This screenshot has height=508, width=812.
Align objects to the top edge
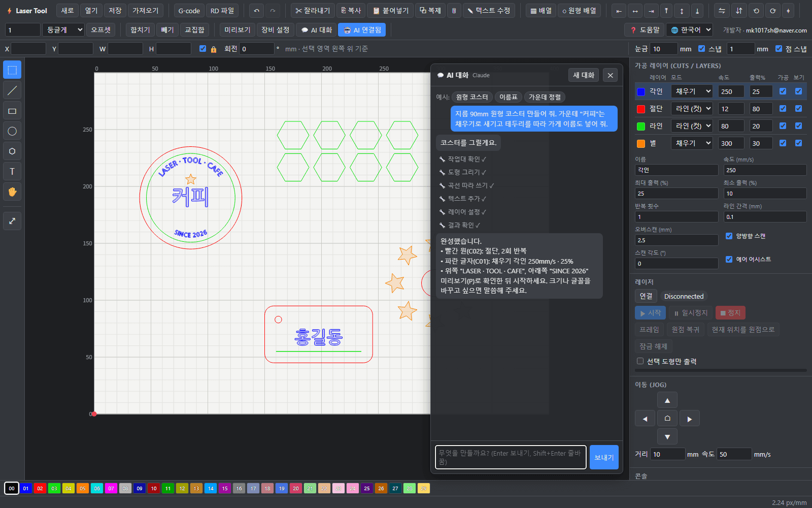click(x=666, y=11)
